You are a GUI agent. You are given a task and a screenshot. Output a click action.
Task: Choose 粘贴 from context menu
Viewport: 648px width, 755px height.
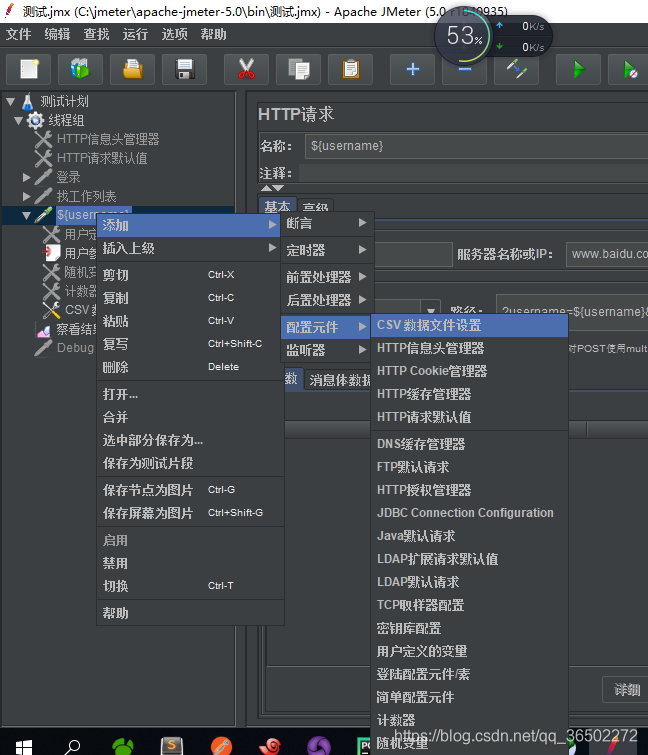pos(190,321)
